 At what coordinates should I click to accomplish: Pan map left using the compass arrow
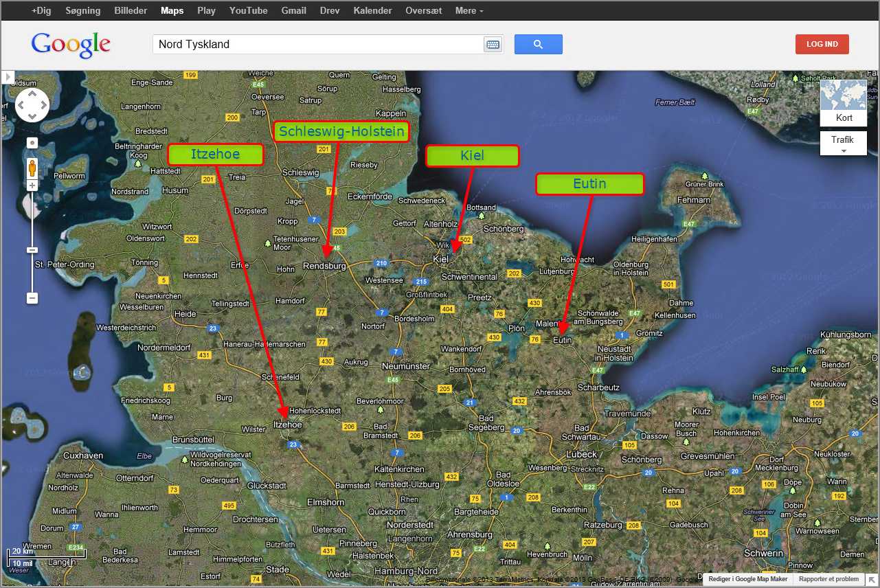(x=21, y=105)
